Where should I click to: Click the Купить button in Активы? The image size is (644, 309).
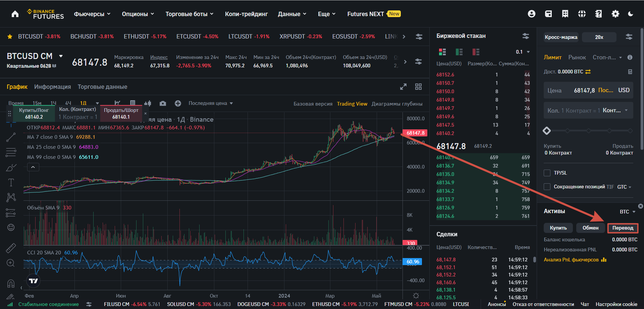click(558, 228)
